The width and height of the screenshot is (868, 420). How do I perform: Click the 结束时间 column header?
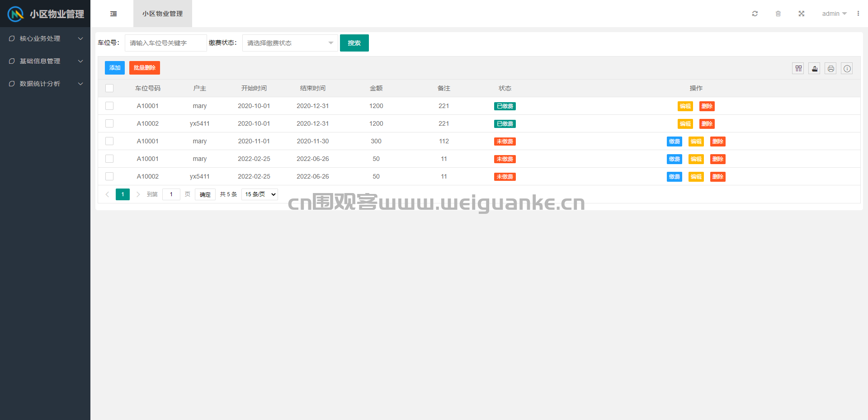coord(313,88)
